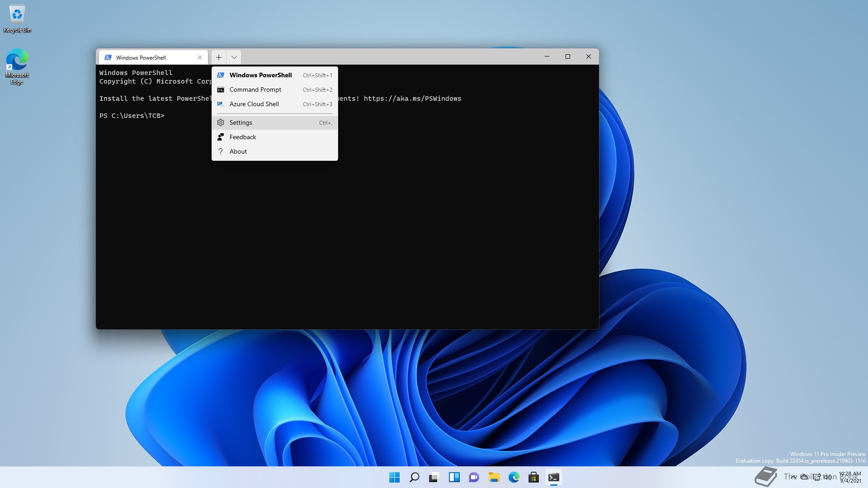Open the Recycle Bin desktop icon
The image size is (868, 488).
pos(17,19)
